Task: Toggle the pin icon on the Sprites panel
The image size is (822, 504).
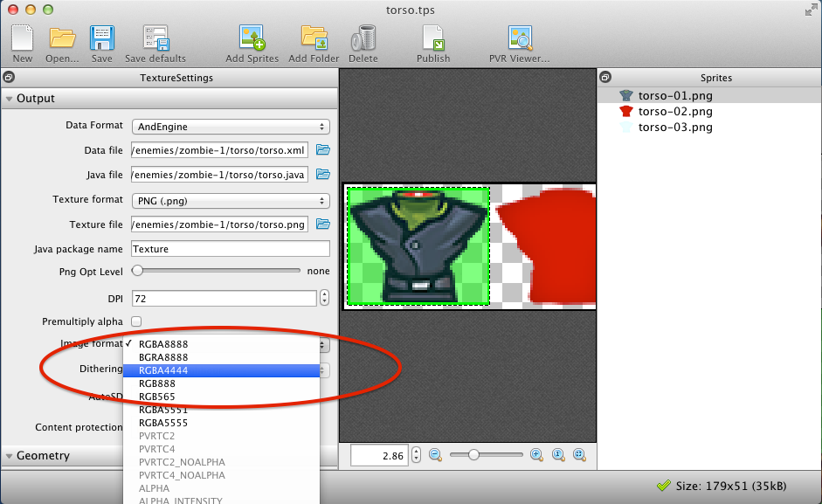Action: [x=604, y=77]
